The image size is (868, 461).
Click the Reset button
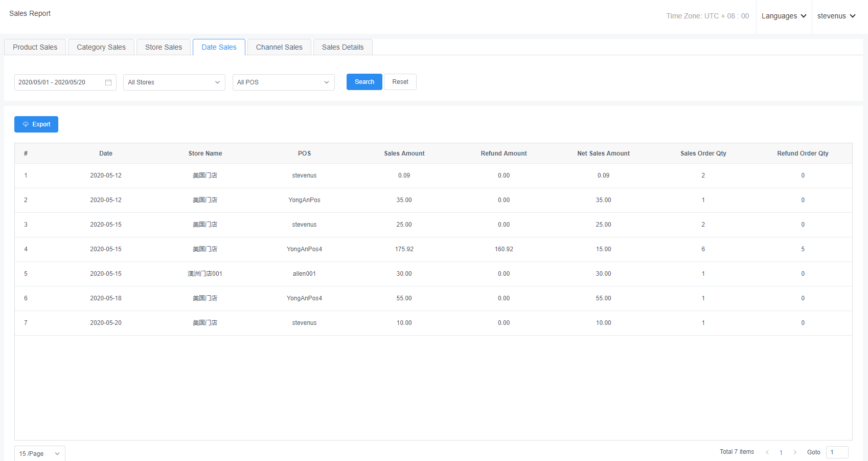point(400,82)
